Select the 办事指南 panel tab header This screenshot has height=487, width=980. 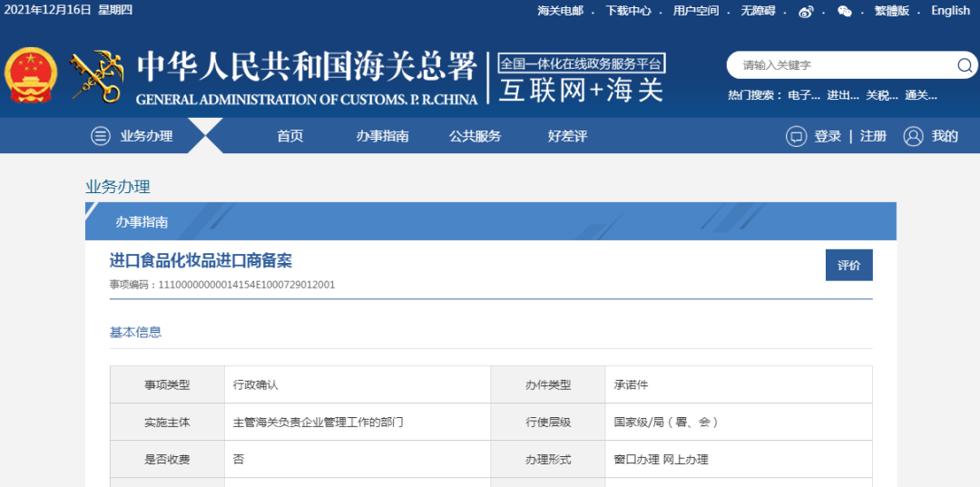coord(142,222)
